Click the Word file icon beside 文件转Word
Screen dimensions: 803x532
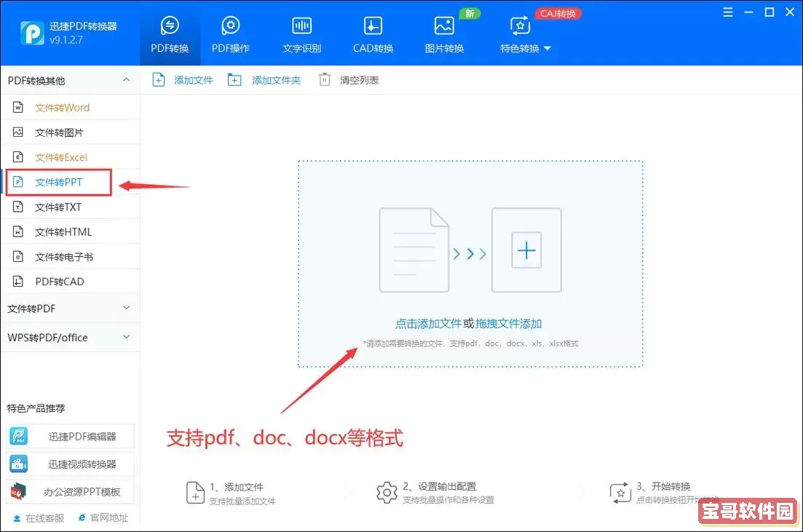click(x=18, y=107)
